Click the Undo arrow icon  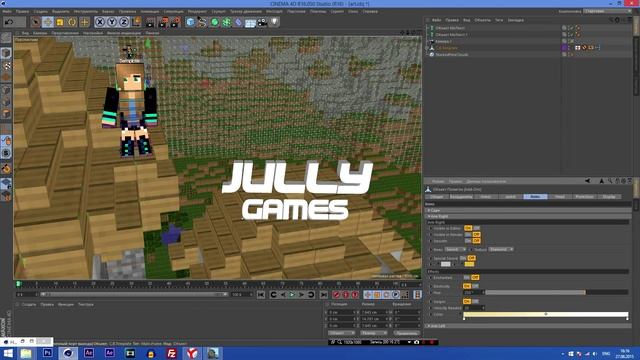pyautogui.click(x=9, y=22)
